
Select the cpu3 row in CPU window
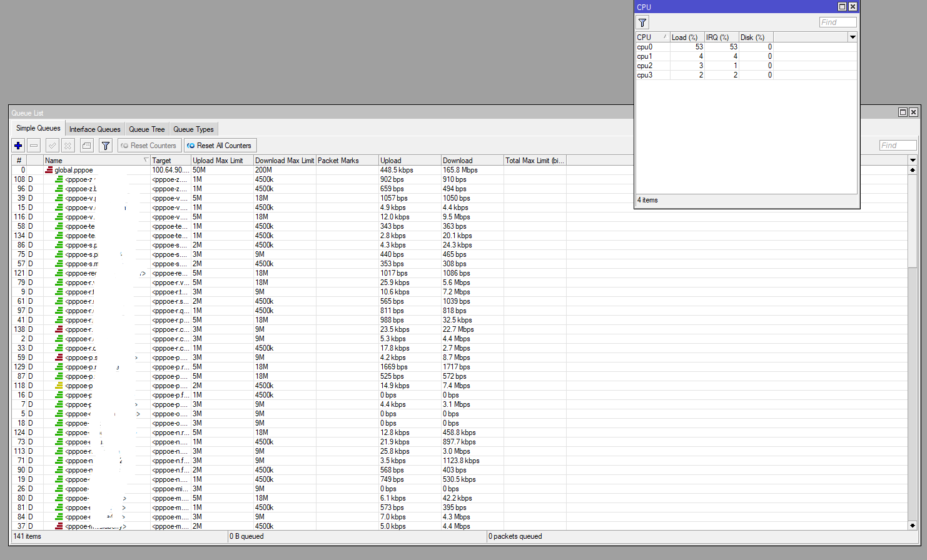[x=746, y=75]
